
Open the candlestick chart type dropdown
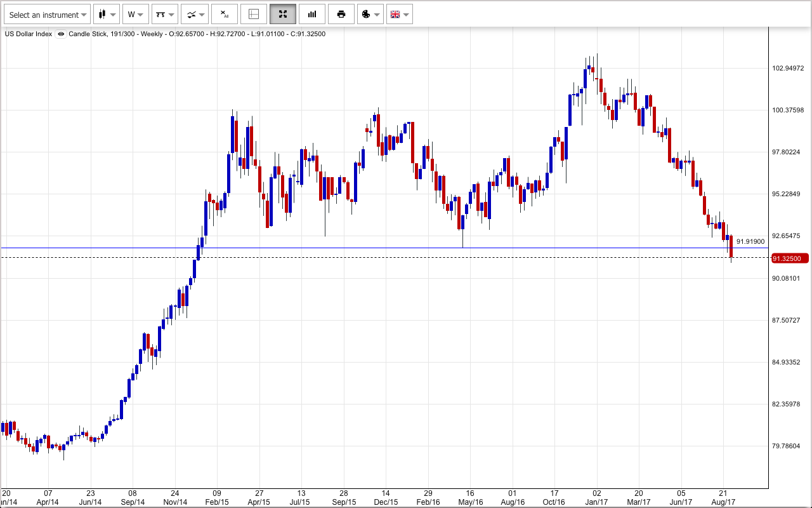(x=107, y=15)
